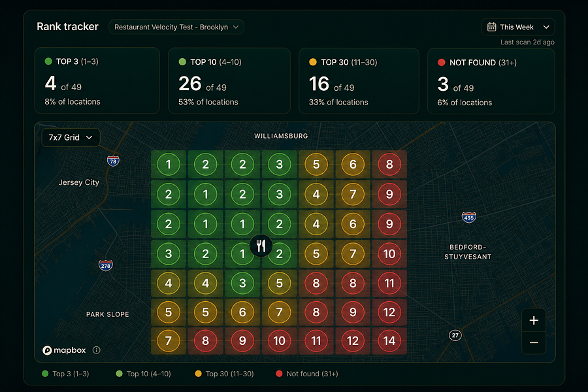This screenshot has height=392, width=588.
Task: Open the Mapbox info icon
Action: (97, 350)
